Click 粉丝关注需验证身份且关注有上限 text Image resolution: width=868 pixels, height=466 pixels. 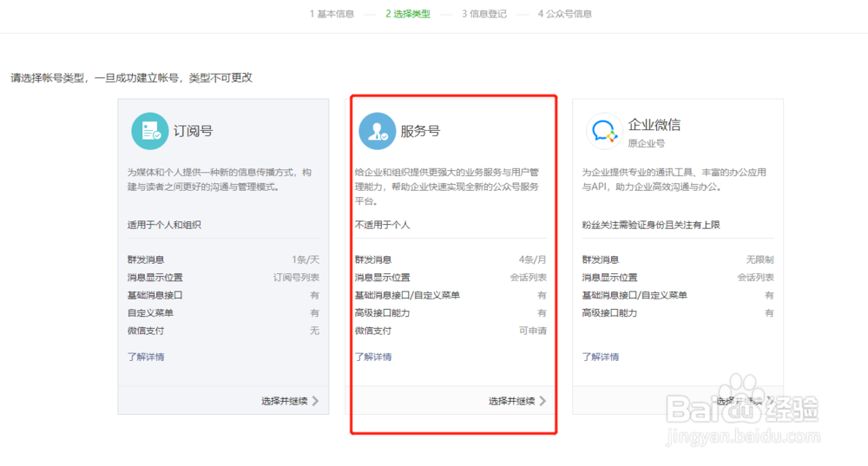point(651,225)
